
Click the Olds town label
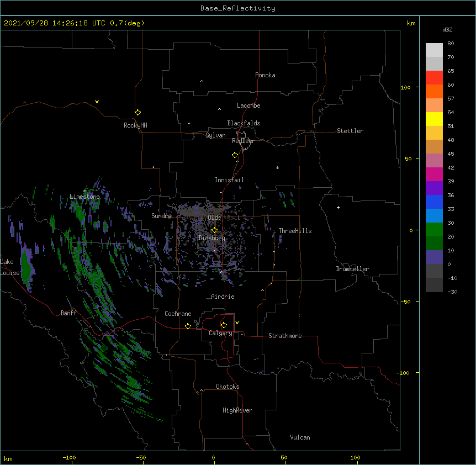tap(214, 218)
